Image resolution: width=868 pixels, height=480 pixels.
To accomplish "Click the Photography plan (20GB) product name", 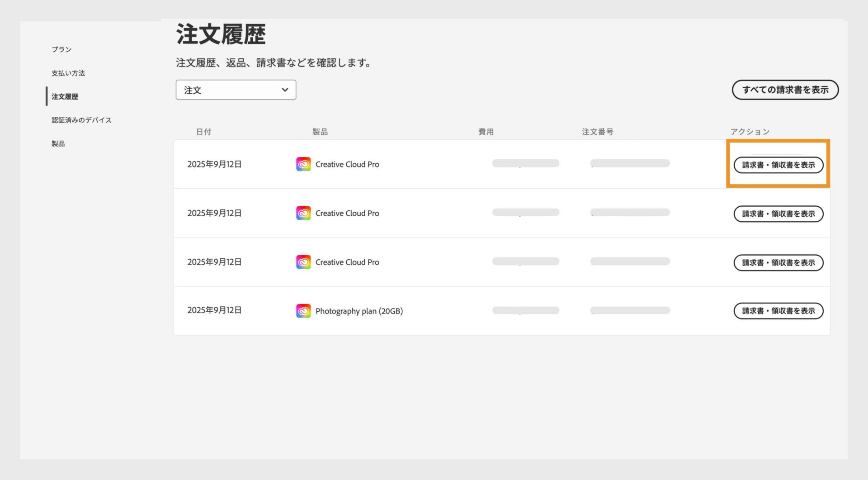I will pos(359,311).
